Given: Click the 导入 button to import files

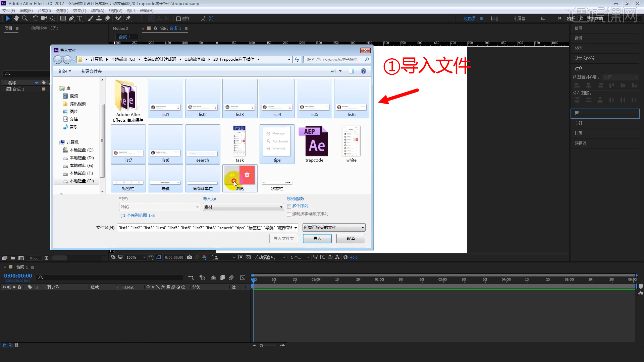Looking at the screenshot, I should [317, 238].
